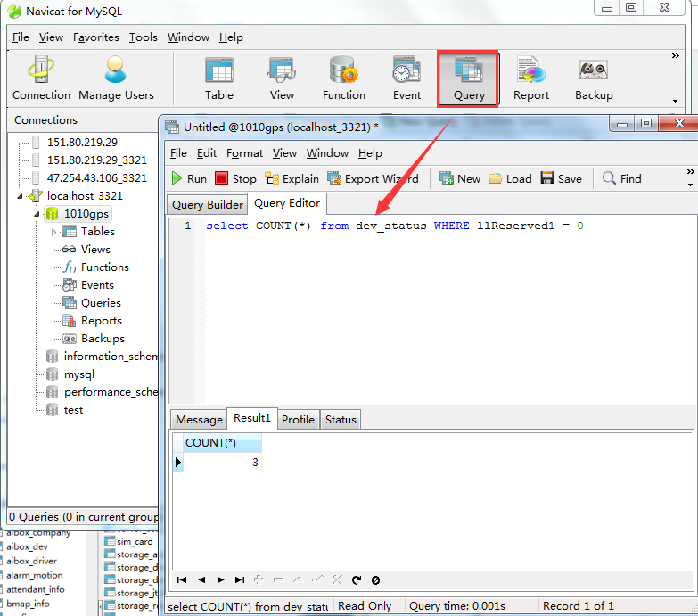Select Backups under 1010gps
Image resolution: width=698 pixels, height=616 pixels.
[103, 339]
